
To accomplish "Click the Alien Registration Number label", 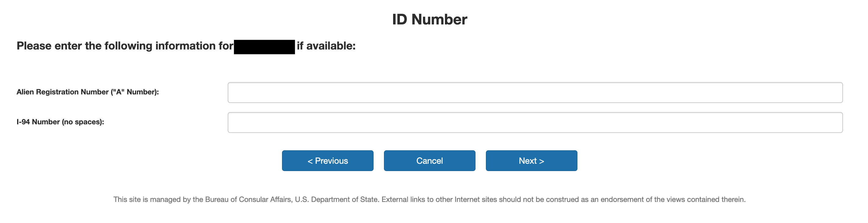I will point(88,92).
